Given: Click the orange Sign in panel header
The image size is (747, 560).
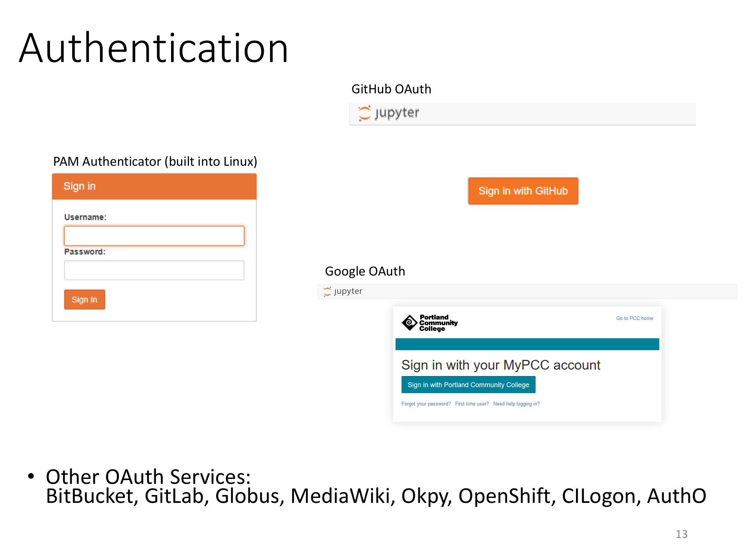Looking at the screenshot, I should (154, 186).
